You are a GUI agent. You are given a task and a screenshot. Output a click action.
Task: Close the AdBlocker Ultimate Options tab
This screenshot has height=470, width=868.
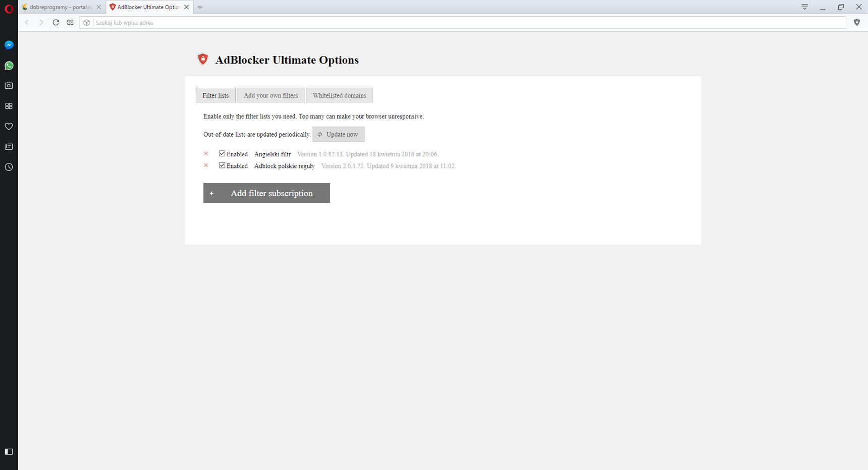tap(187, 7)
